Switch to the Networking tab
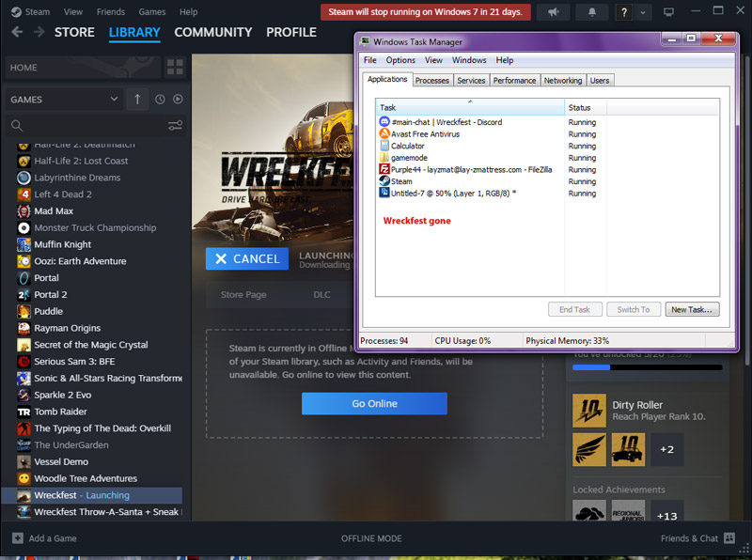Image resolution: width=752 pixels, height=560 pixels. 563,80
